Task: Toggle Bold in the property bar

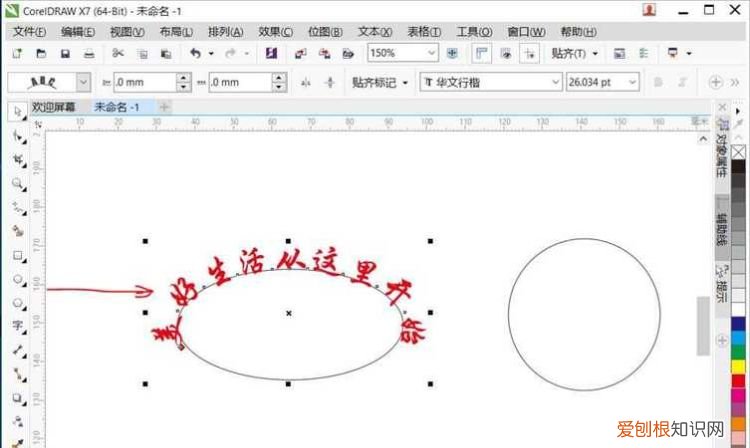Action: (658, 82)
